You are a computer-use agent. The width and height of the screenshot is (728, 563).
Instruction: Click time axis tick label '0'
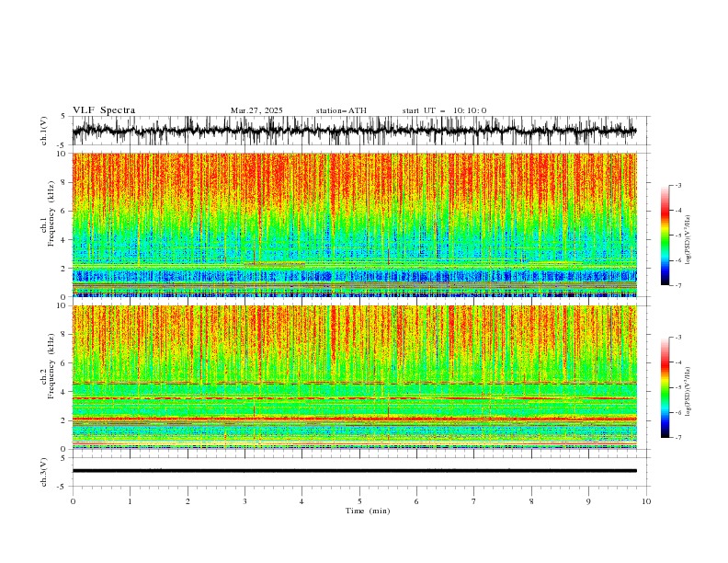coord(73,501)
